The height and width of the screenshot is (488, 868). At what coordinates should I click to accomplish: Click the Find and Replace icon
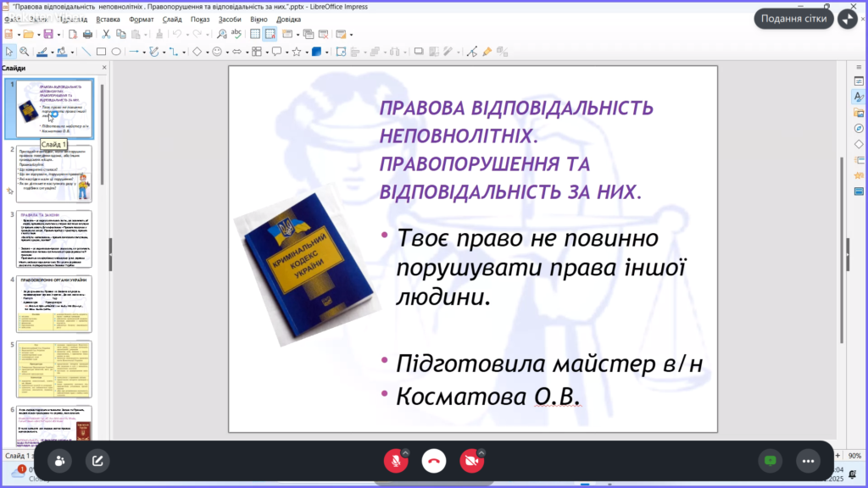221,34
